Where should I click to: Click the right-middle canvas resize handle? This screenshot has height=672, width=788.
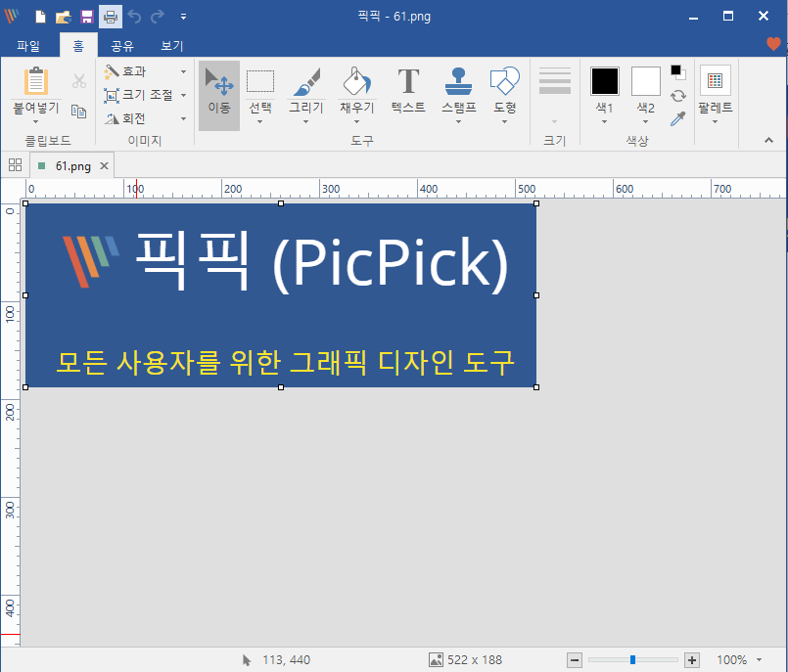pyautogui.click(x=536, y=295)
